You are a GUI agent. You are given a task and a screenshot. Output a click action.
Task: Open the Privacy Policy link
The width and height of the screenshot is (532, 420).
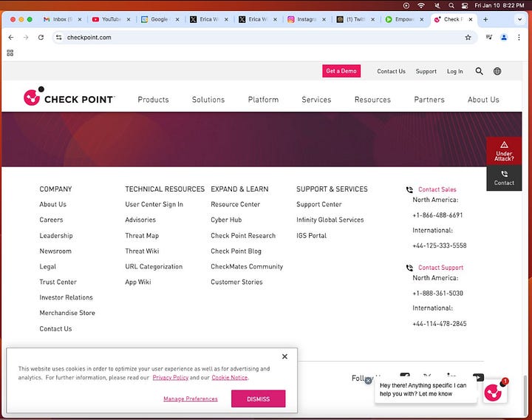click(171, 378)
